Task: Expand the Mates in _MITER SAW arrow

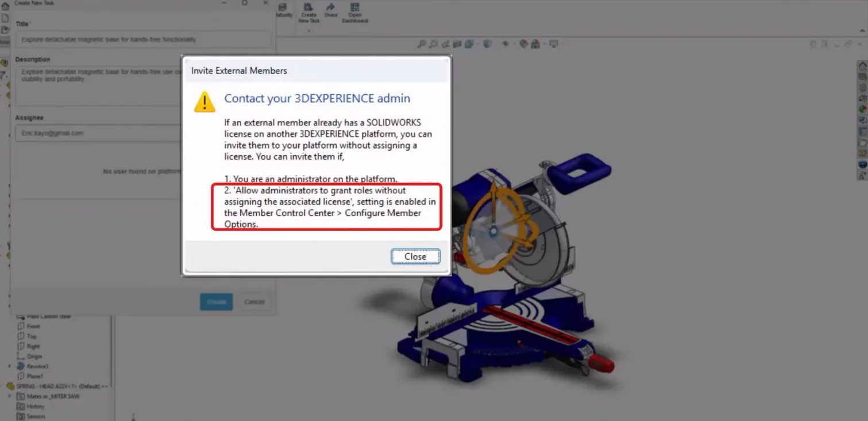Action: (x=10, y=396)
